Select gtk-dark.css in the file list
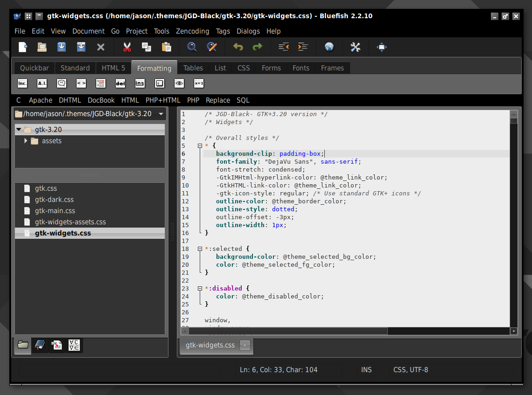 click(90, 200)
